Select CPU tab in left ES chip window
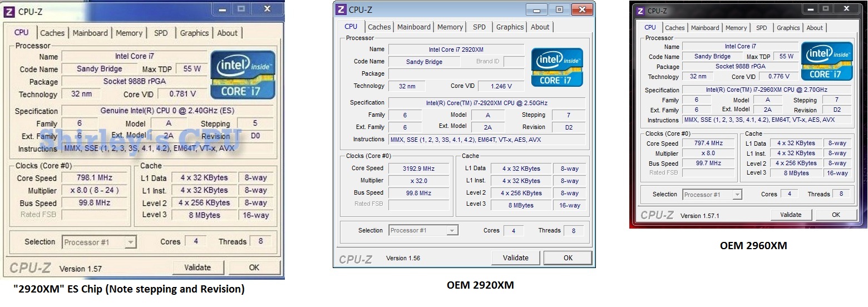The height and width of the screenshot is (307, 868). (22, 32)
